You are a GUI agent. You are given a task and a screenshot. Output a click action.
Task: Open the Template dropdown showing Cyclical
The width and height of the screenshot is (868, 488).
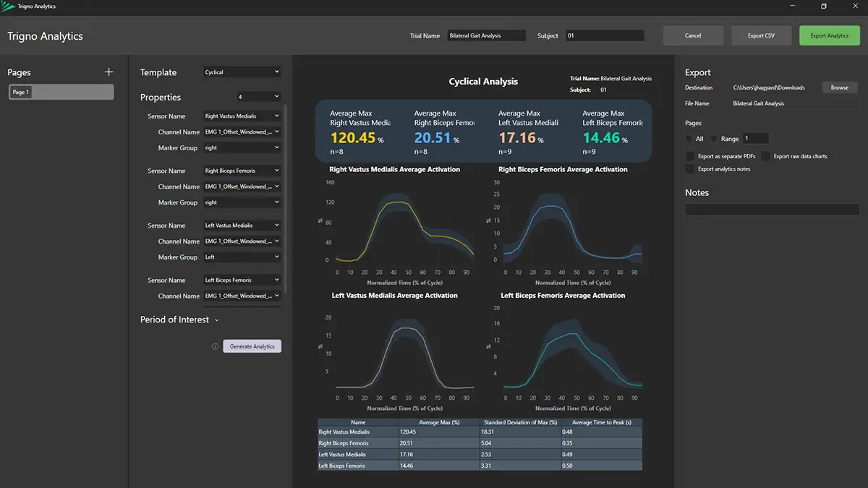[x=241, y=72]
